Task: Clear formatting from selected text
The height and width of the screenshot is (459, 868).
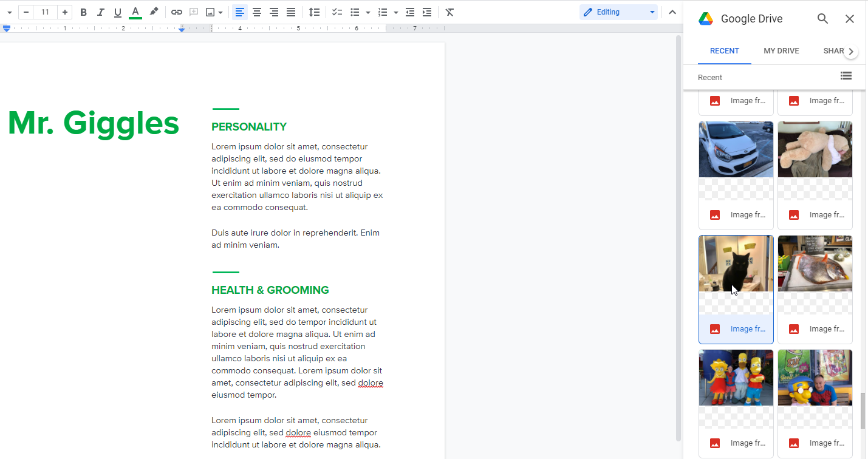Action: point(449,12)
